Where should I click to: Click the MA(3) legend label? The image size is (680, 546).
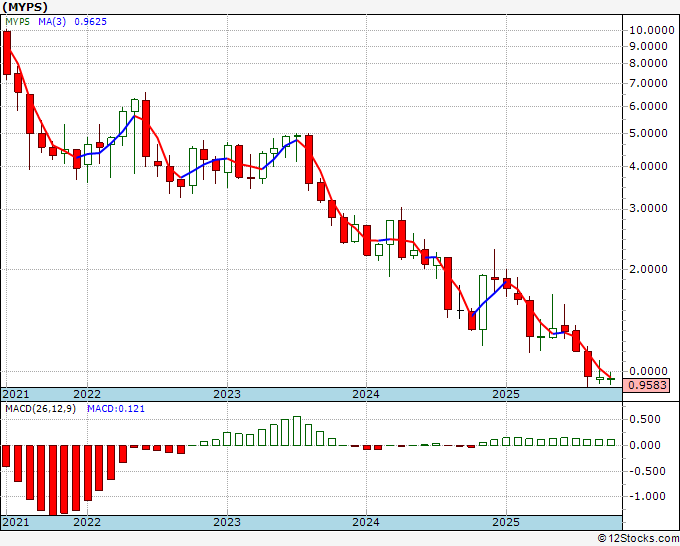click(x=52, y=22)
